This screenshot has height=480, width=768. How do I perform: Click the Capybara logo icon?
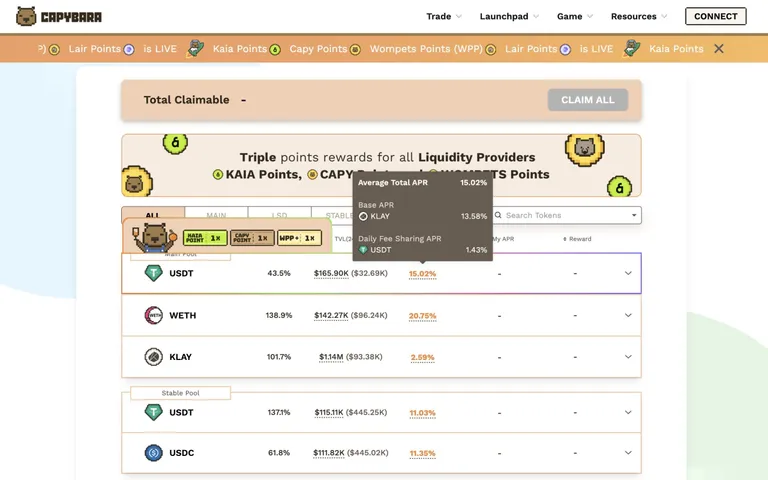[26, 16]
